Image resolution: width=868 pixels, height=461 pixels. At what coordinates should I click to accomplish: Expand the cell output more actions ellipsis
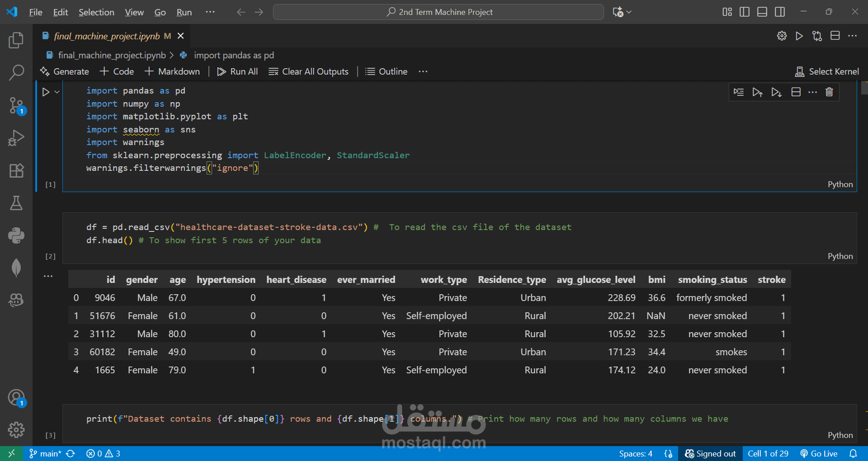coord(48,276)
